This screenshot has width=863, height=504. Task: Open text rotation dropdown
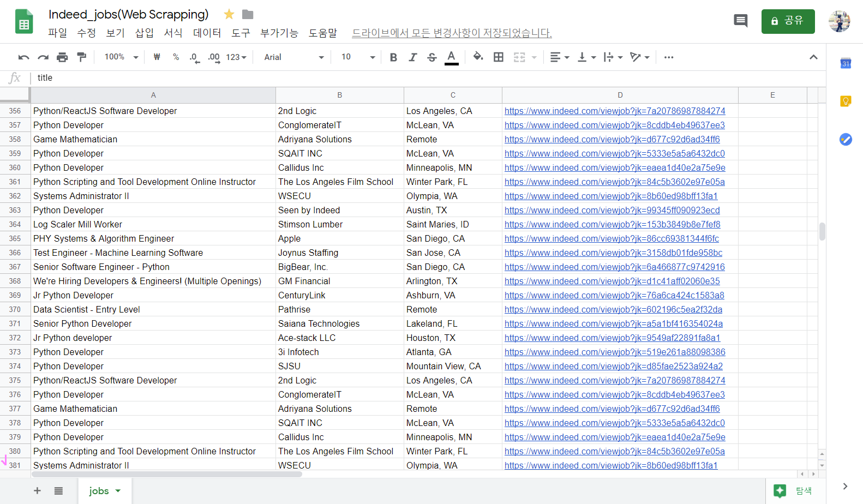point(639,57)
